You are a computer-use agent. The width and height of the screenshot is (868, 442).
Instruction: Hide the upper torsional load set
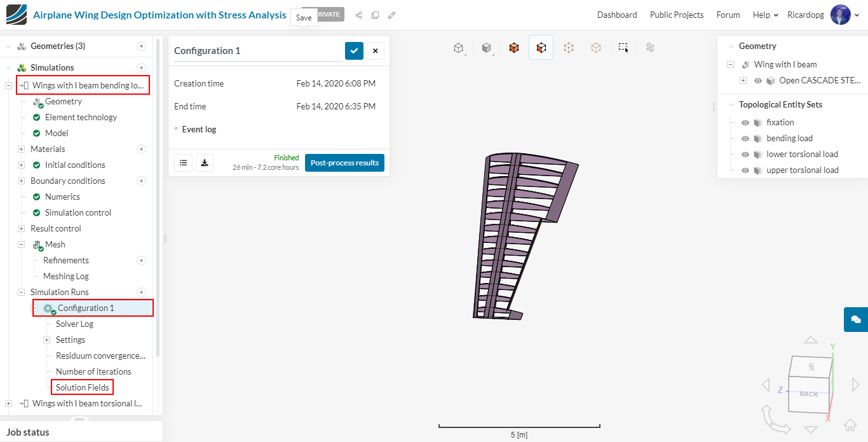(745, 170)
